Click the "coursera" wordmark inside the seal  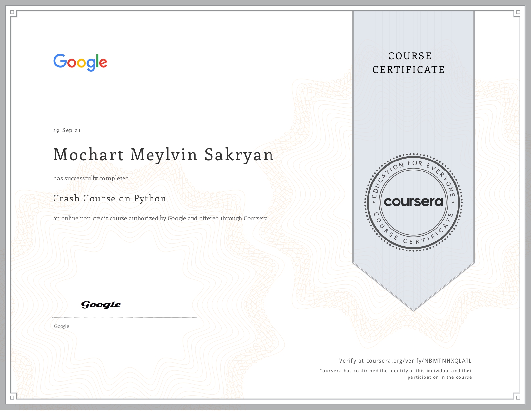(x=414, y=202)
